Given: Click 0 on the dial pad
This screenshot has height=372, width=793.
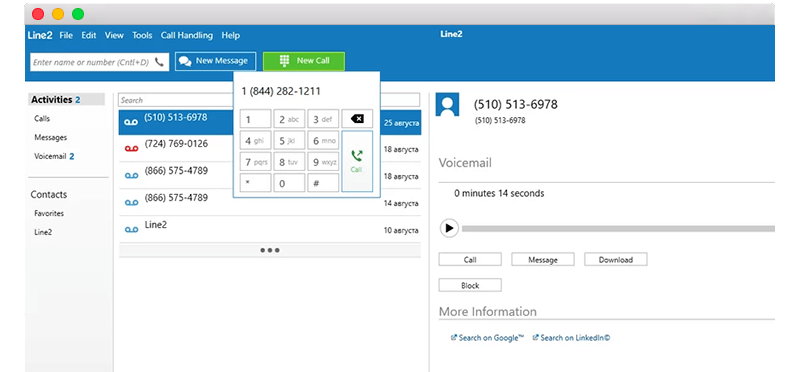Looking at the screenshot, I should pyautogui.click(x=289, y=183).
